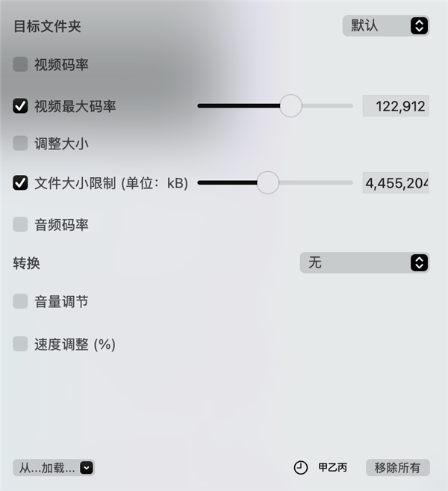Click the 视频最大码率 slider handle
This screenshot has width=448, height=491.
[290, 106]
